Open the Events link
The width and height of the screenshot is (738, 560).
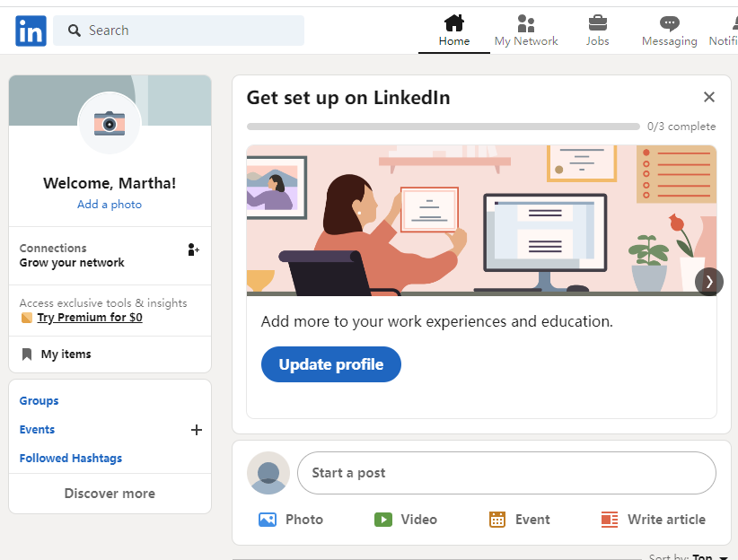tap(37, 430)
